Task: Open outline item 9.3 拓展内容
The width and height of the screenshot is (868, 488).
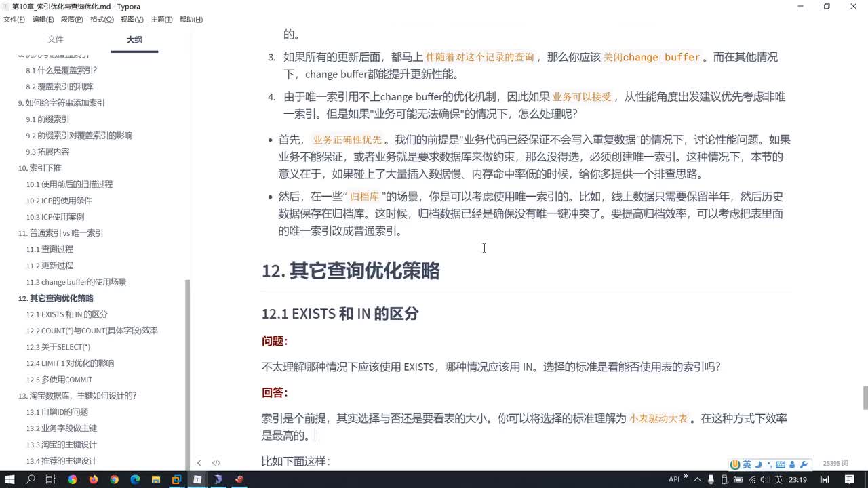Action: tap(47, 152)
